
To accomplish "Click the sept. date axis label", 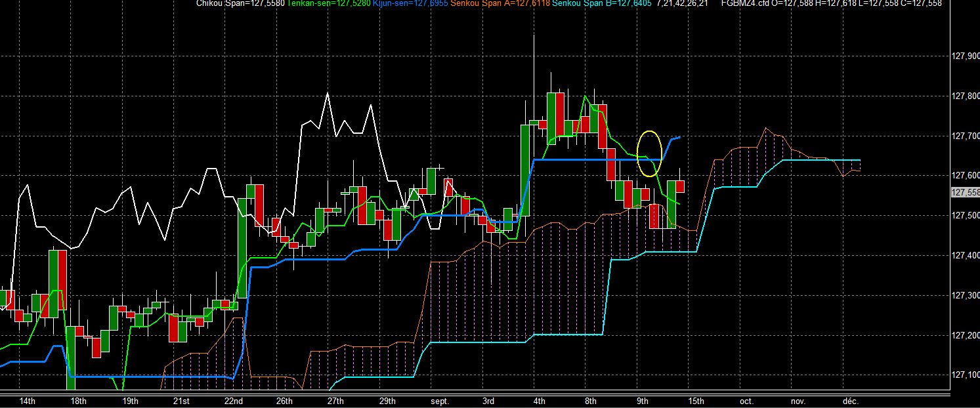I will coord(439,401).
